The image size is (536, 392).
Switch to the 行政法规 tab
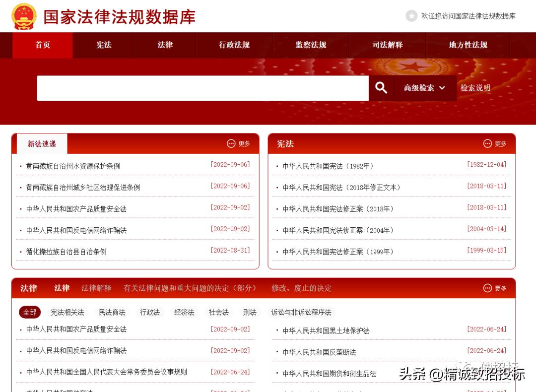pos(234,45)
